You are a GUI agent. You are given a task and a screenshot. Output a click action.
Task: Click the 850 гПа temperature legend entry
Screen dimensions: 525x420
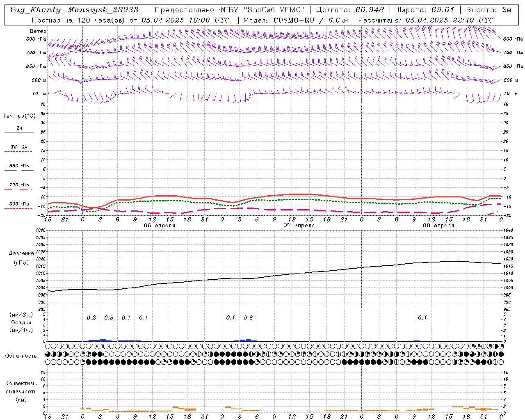pos(19,166)
